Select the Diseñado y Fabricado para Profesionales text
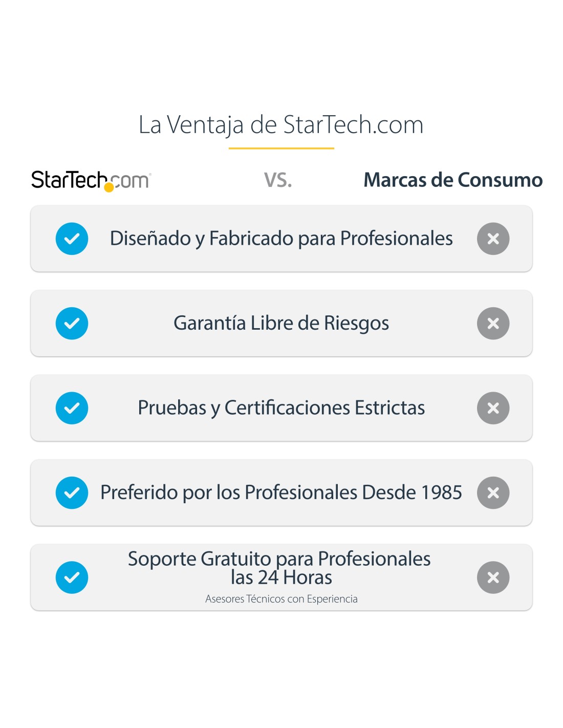The width and height of the screenshot is (563, 728). (281, 239)
